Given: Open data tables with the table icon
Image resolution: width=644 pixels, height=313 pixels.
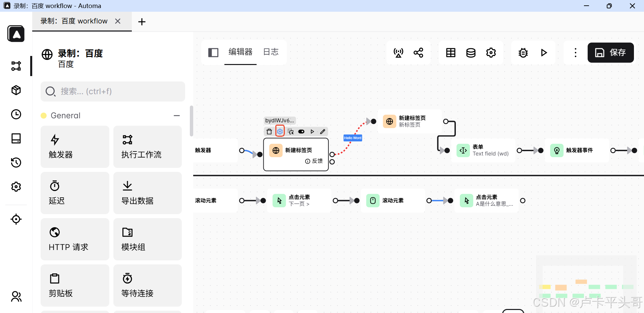Looking at the screenshot, I should 450,53.
